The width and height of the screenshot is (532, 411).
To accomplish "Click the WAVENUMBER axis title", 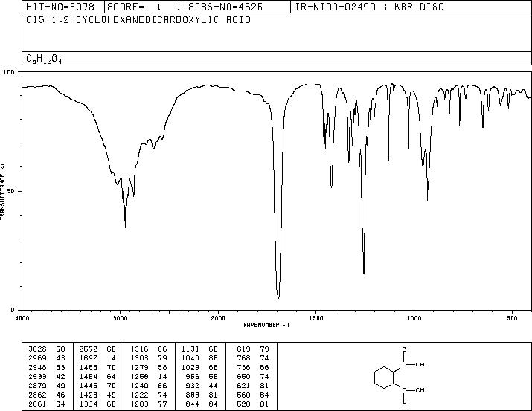I will [266, 325].
